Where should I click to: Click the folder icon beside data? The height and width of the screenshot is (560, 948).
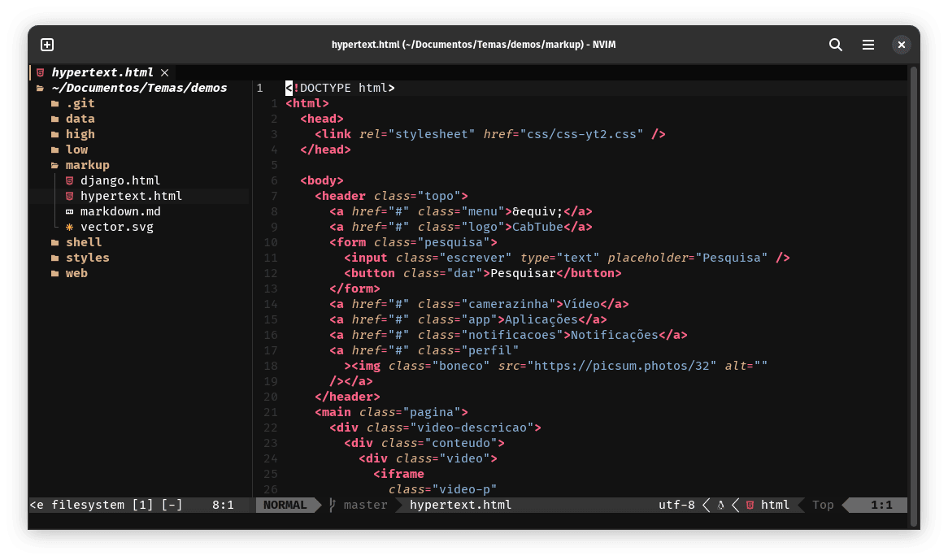click(x=55, y=119)
